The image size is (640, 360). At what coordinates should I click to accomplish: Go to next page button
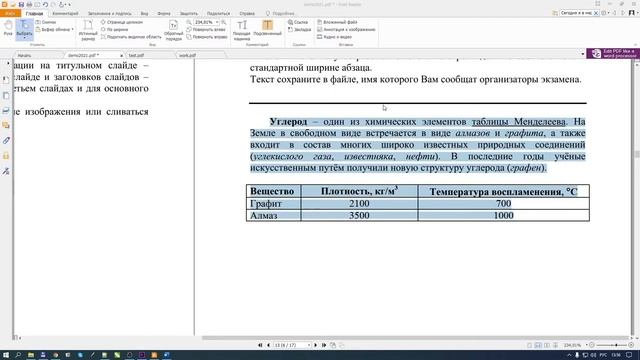click(316, 345)
